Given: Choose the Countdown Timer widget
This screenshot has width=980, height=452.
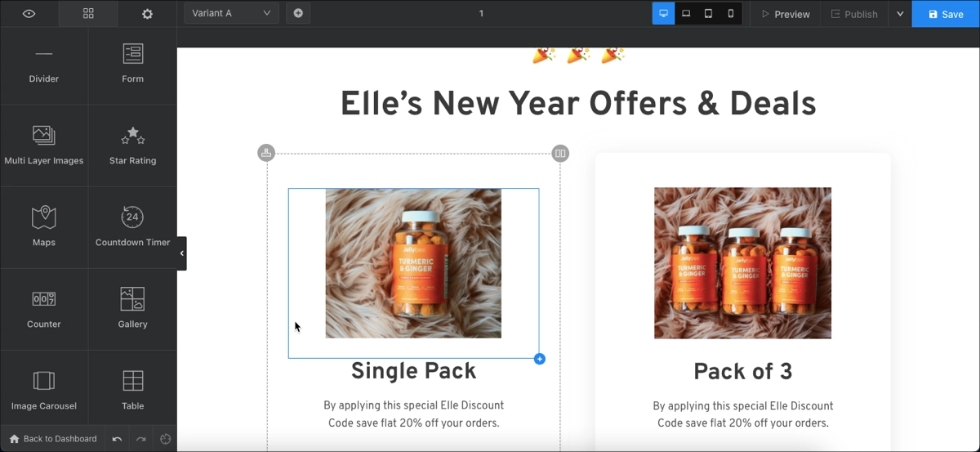Looking at the screenshot, I should [x=132, y=227].
